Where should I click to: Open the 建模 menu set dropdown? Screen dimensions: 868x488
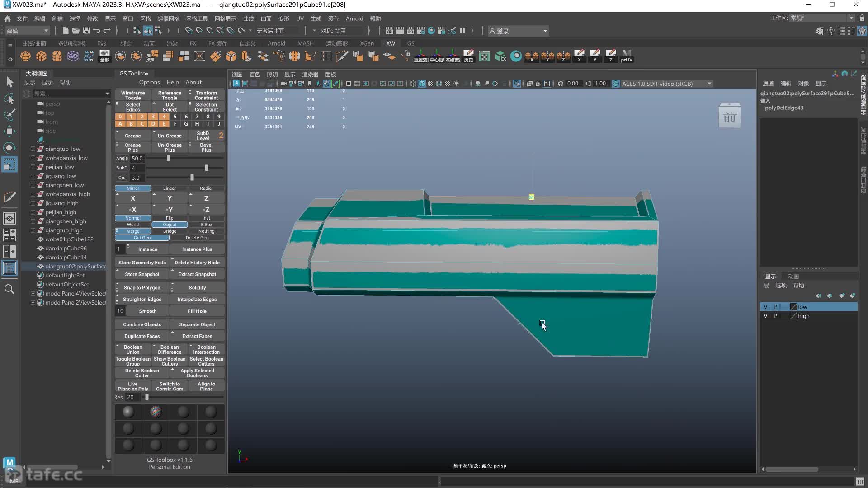27,31
